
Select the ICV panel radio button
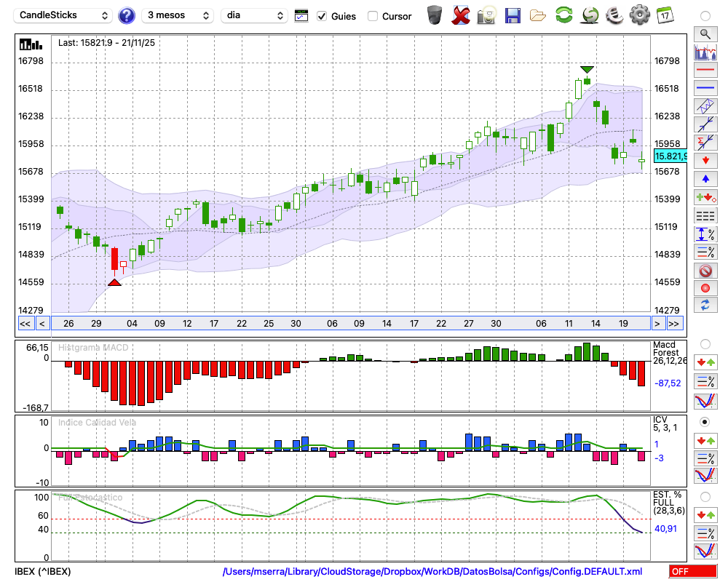[x=705, y=423]
